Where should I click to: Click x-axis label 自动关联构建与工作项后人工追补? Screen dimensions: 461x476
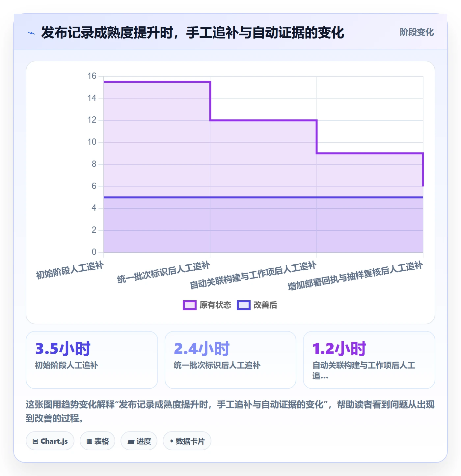click(x=253, y=275)
